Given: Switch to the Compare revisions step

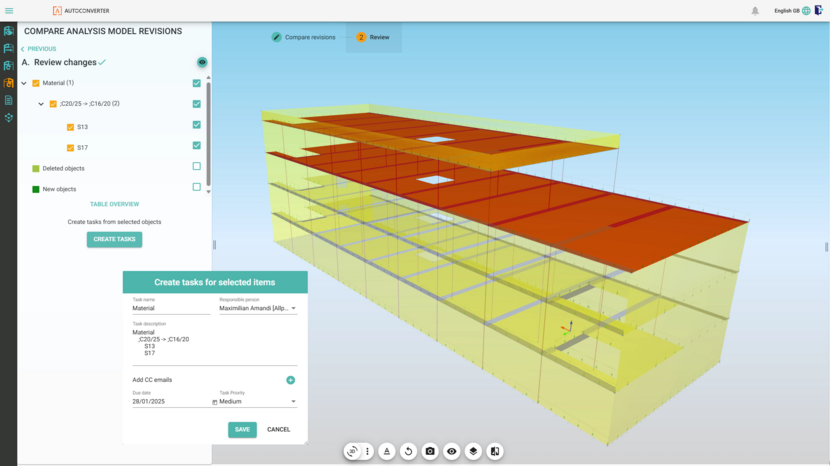Looking at the screenshot, I should click(303, 37).
